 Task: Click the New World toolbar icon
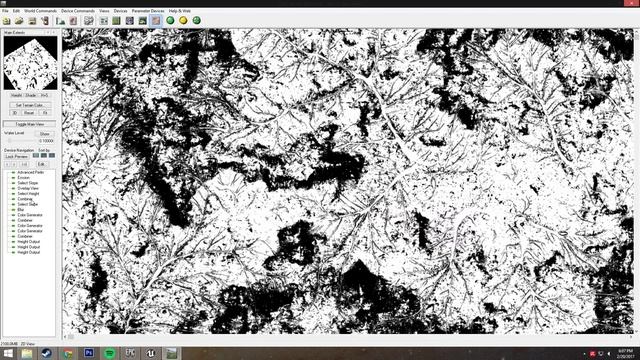coord(7,20)
